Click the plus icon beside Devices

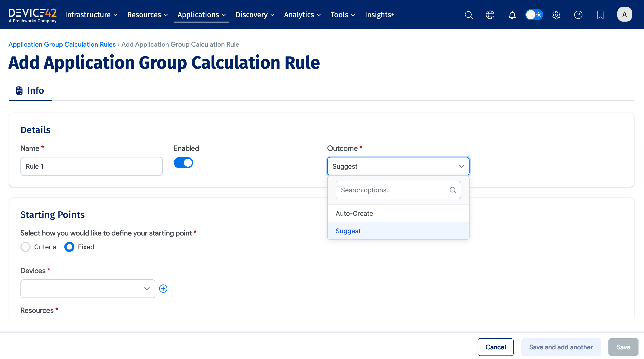[163, 289]
